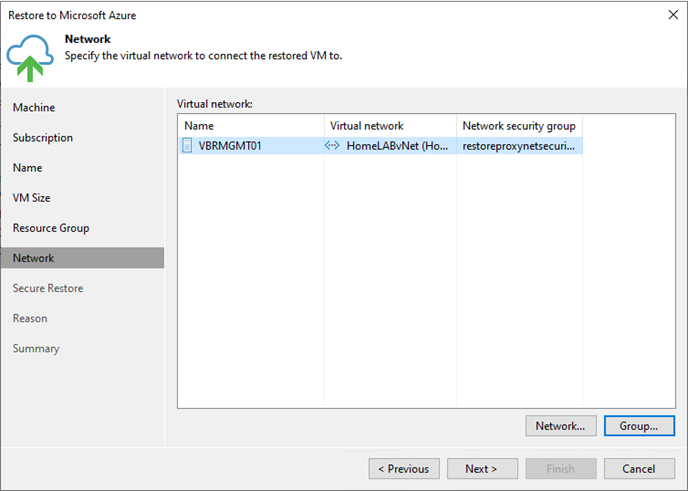
Task: Open the Machine step
Action: (x=34, y=108)
